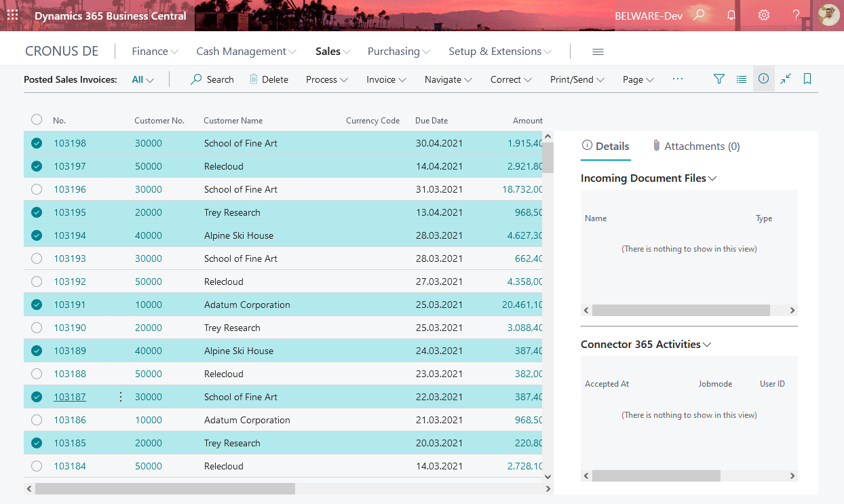The height and width of the screenshot is (504, 844).
Task: Click the list horizontal scrollbar thumb
Action: pos(165,488)
